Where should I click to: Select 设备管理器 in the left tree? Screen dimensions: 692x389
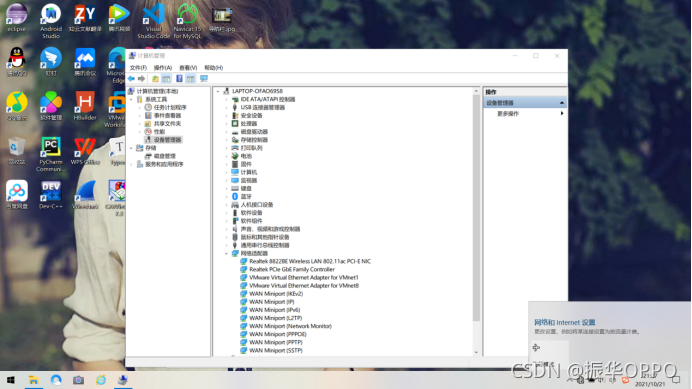[167, 140]
